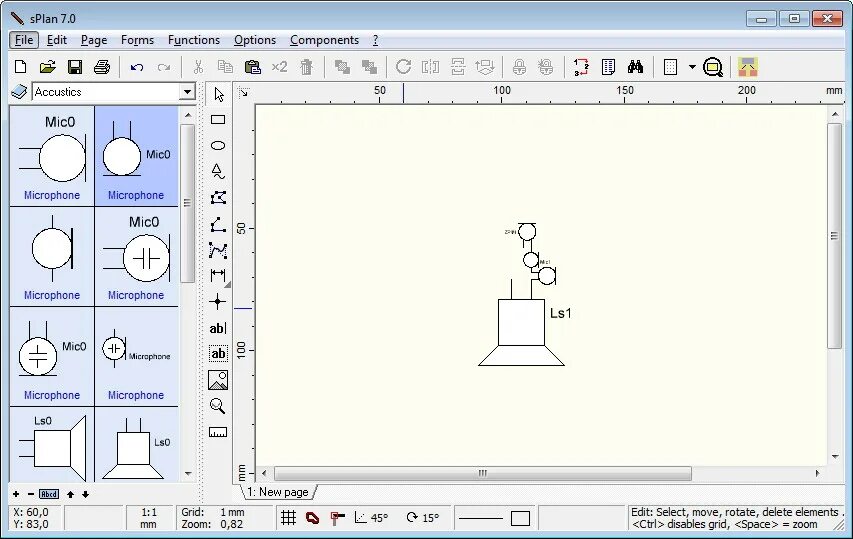The width and height of the screenshot is (853, 539).
Task: Click the line style preview in status bar
Action: point(480,518)
